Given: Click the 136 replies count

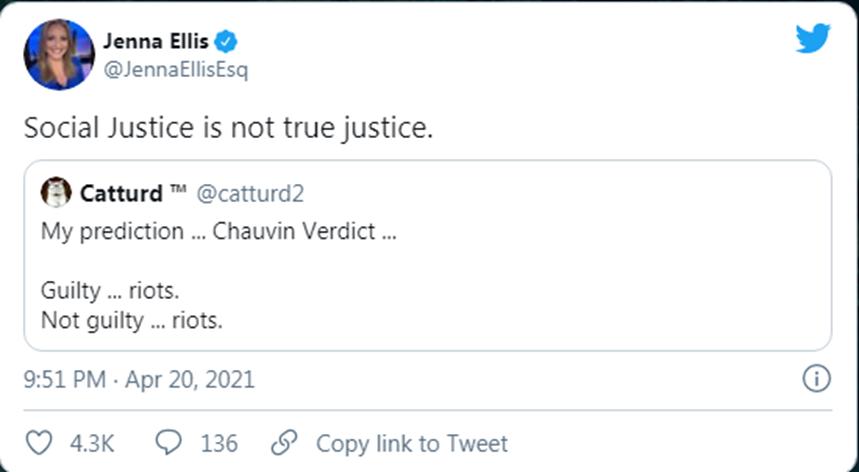Looking at the screenshot, I should pyautogui.click(x=218, y=443).
